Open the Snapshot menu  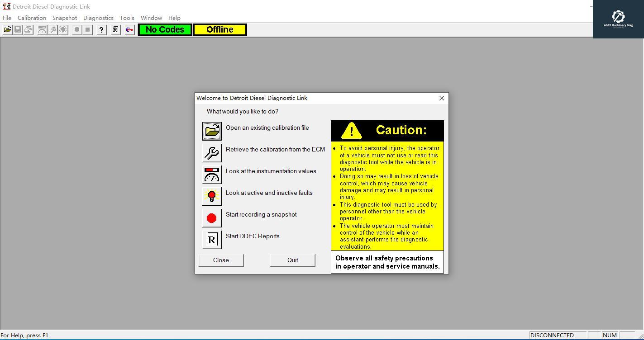(x=64, y=18)
